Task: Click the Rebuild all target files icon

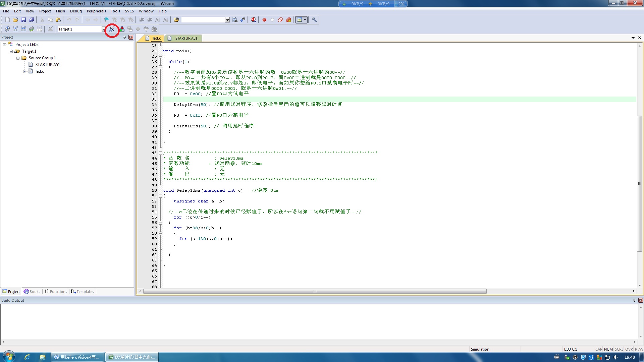Action: [x=23, y=29]
